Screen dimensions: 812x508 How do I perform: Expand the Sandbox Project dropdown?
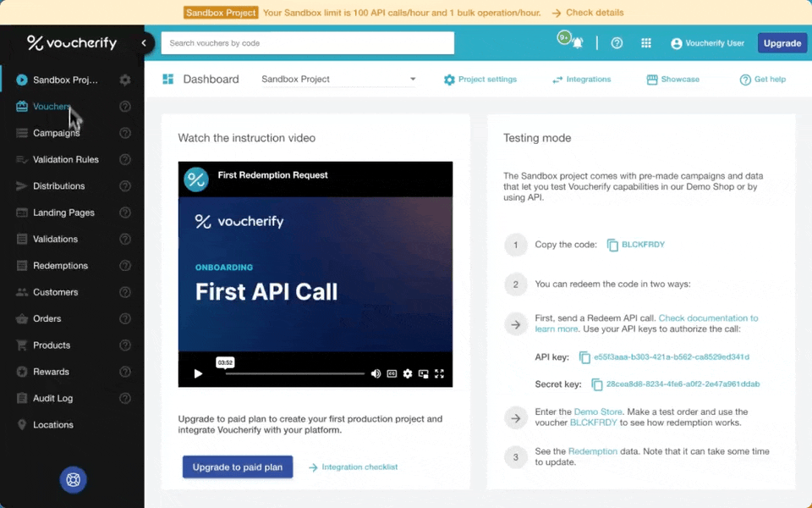click(338, 80)
